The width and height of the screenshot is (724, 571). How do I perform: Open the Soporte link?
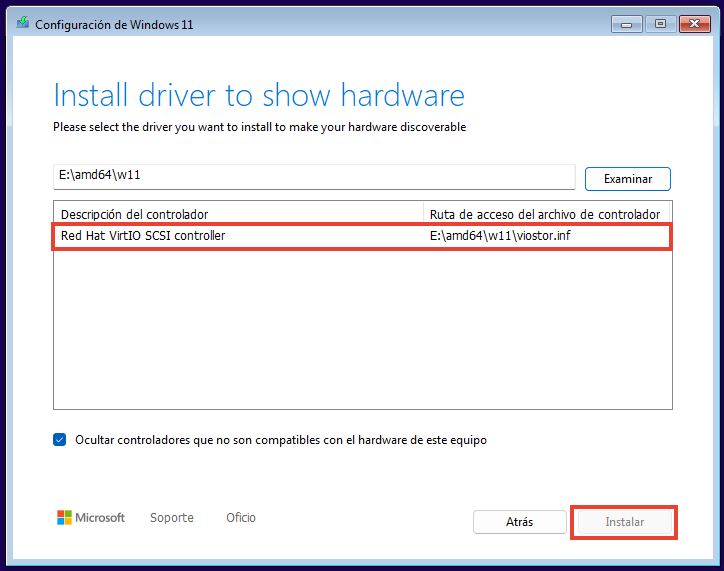[172, 518]
